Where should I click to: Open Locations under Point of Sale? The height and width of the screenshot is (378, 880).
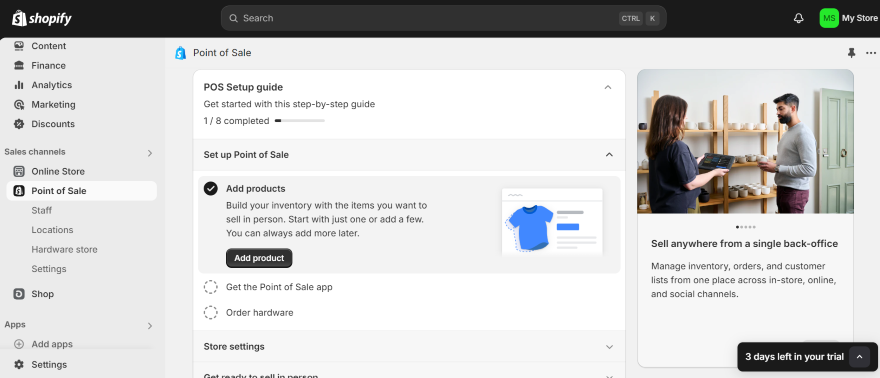(52, 230)
